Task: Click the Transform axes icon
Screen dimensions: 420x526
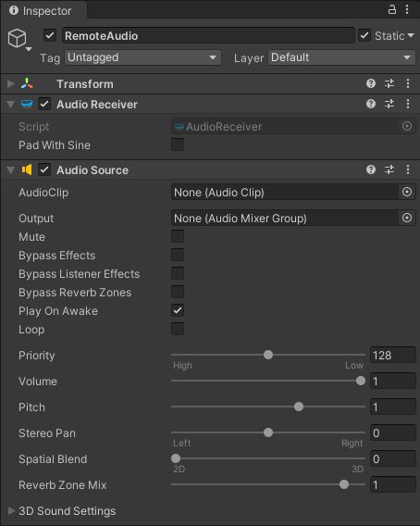Action: point(27,83)
